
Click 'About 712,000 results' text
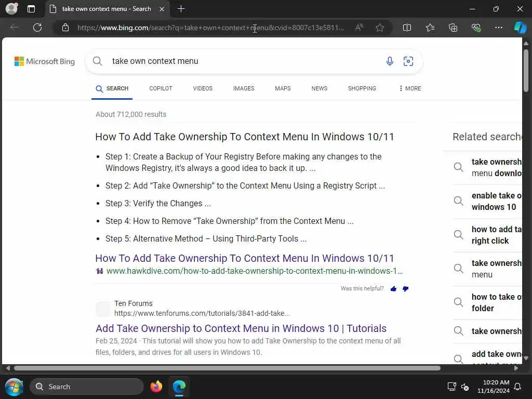click(x=131, y=114)
